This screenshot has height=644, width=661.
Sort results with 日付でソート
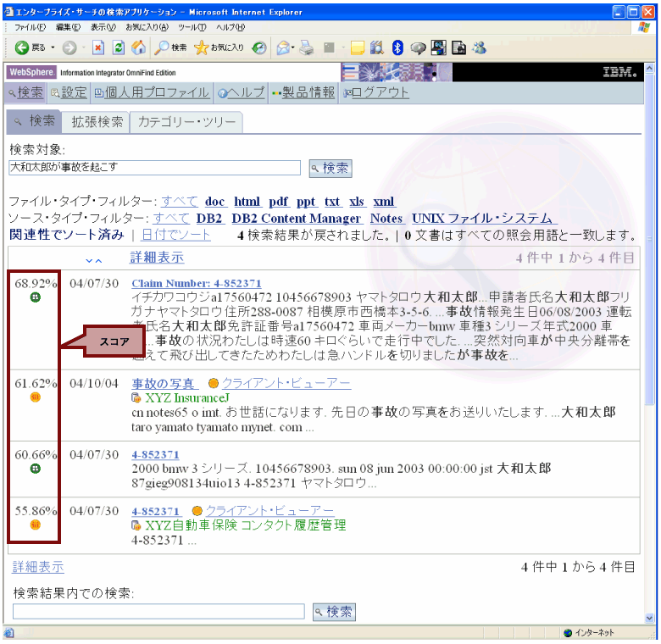point(175,235)
